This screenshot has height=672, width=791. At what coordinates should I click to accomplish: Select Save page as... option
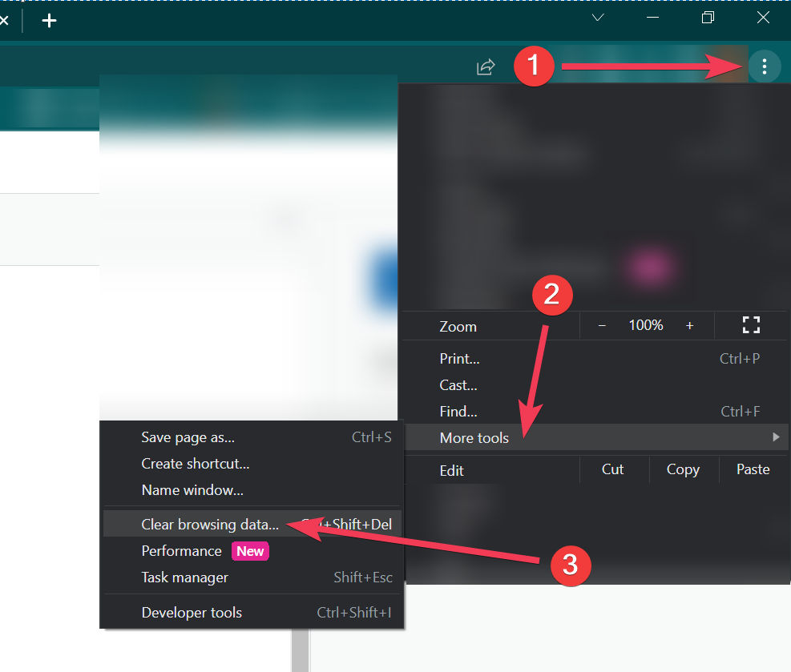pyautogui.click(x=188, y=437)
